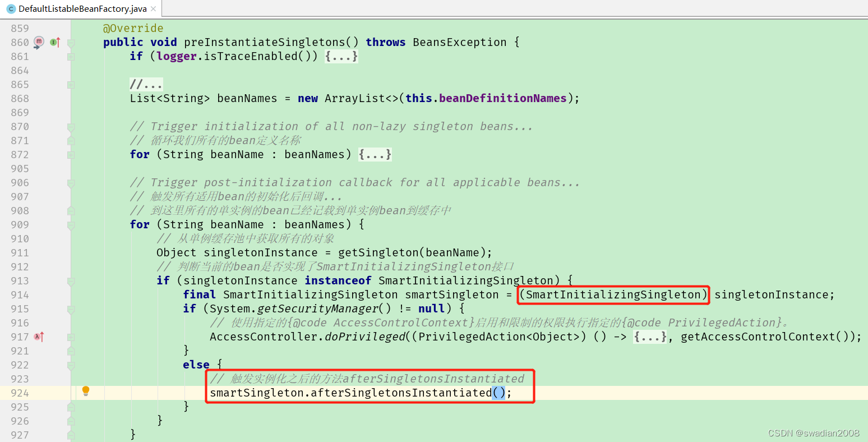868x442 pixels.
Task: Select the DefaultListableBeanFactory.java tab
Action: [79, 8]
